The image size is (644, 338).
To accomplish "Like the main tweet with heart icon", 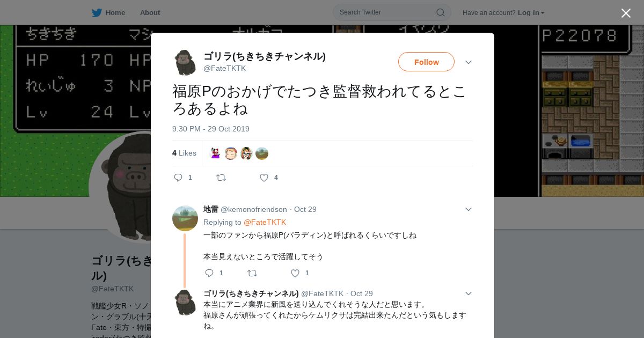I will coord(264,178).
